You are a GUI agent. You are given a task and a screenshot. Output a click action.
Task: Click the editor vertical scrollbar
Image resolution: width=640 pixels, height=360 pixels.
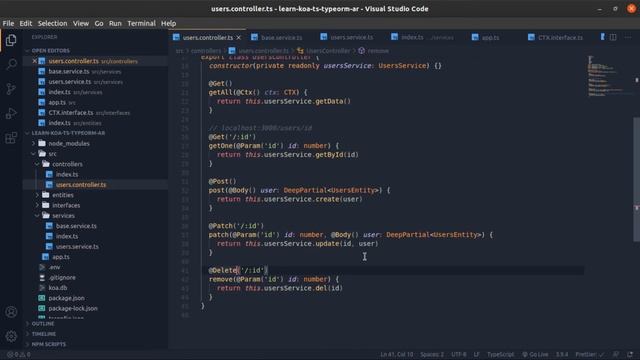(x=636, y=180)
